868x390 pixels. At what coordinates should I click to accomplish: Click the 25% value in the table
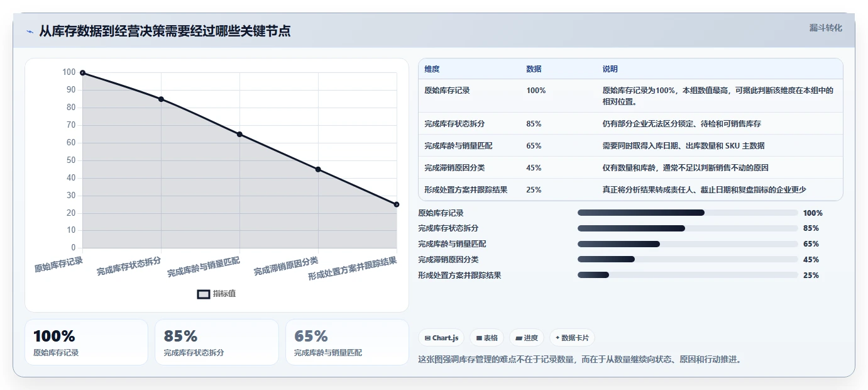click(x=534, y=190)
